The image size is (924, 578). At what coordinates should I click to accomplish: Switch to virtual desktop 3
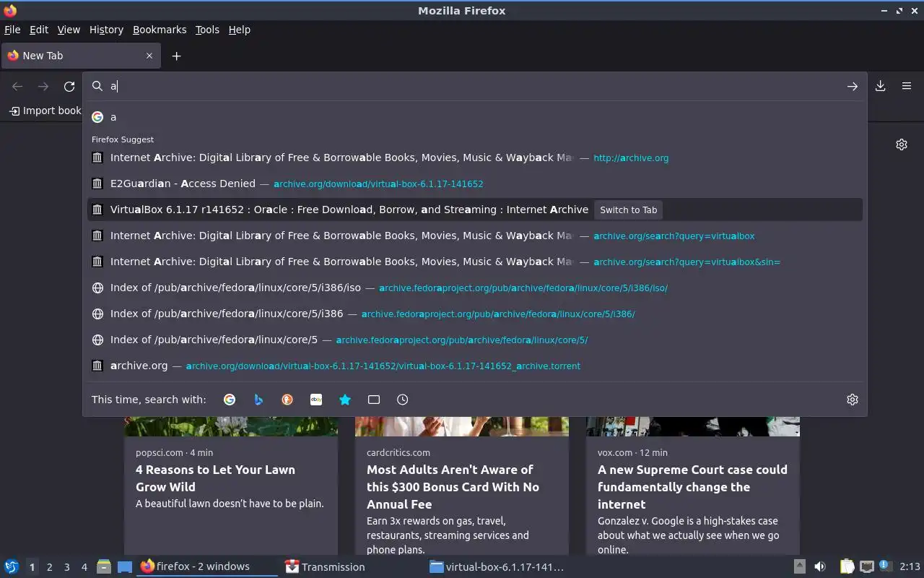pos(66,567)
